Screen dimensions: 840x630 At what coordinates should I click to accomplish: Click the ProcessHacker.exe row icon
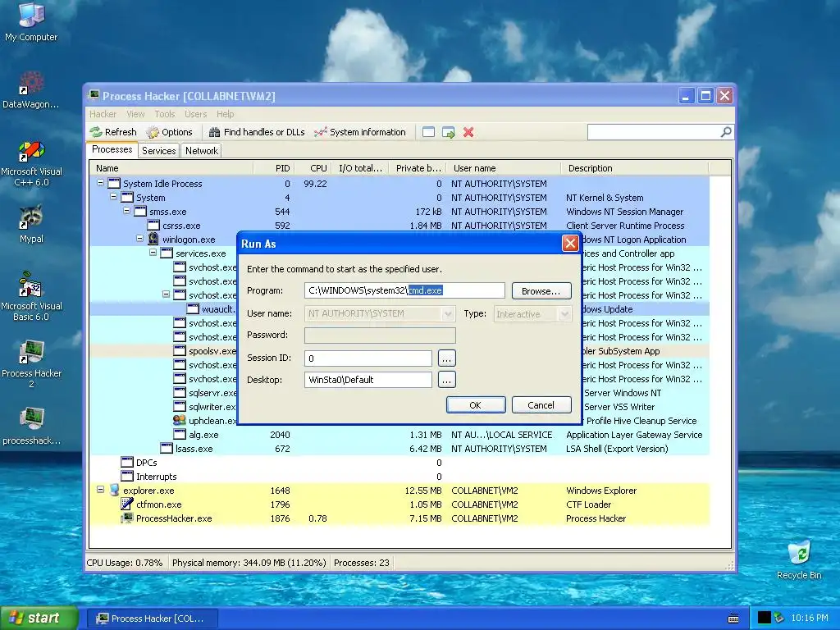[x=127, y=518]
